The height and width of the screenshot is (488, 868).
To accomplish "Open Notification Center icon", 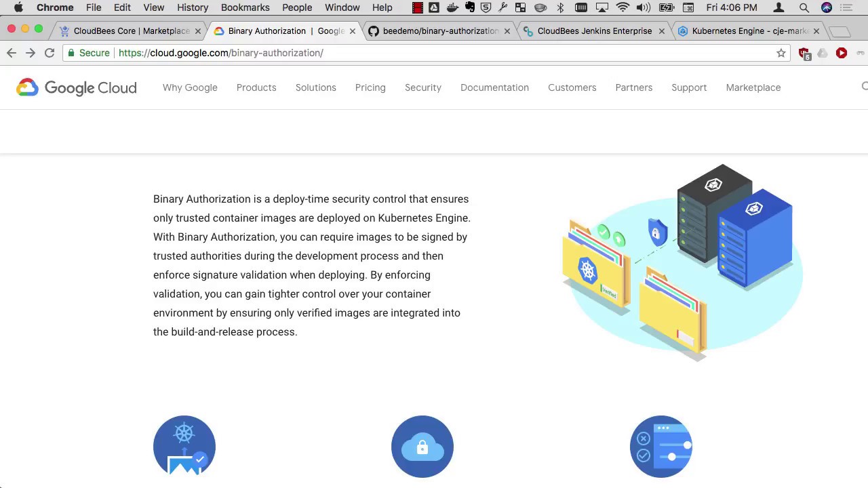I will [847, 7].
